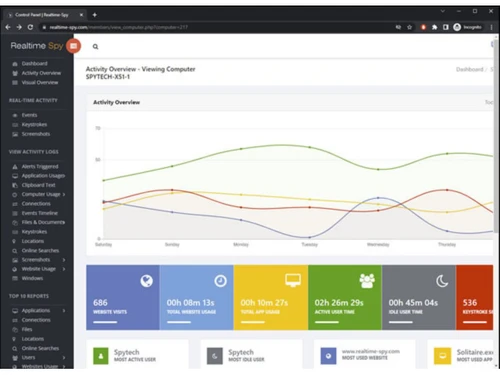Viewport: 500px width, 375px height.
Task: Click the browser reload button
Action: pos(30,27)
